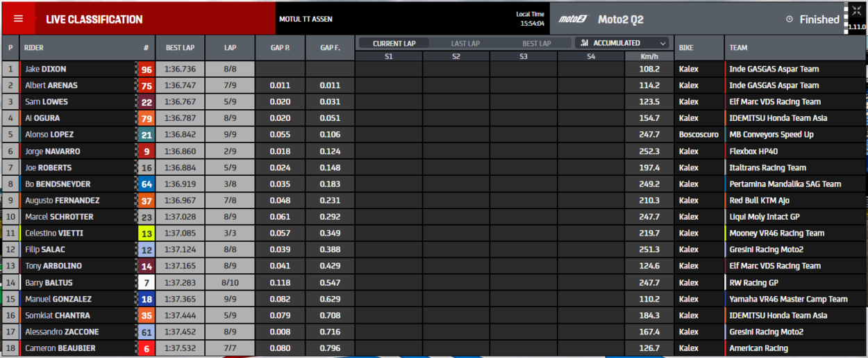Viewport: 868px width, 358px height.
Task: Sort by the Best Lap column header
Action: point(180,48)
